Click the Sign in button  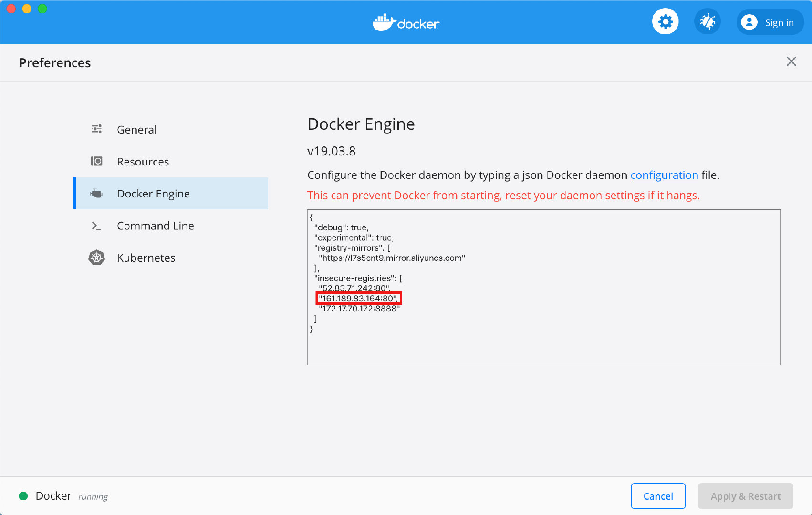(x=770, y=22)
